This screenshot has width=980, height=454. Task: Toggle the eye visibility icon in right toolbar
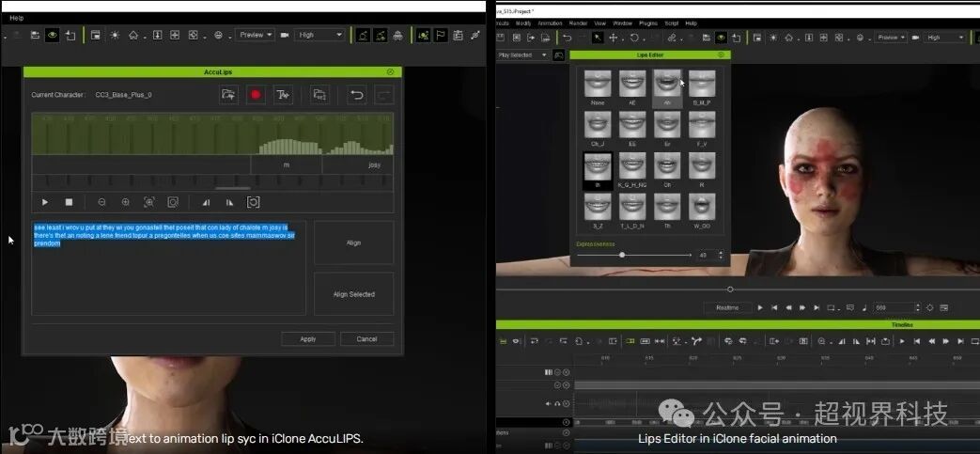click(x=721, y=38)
